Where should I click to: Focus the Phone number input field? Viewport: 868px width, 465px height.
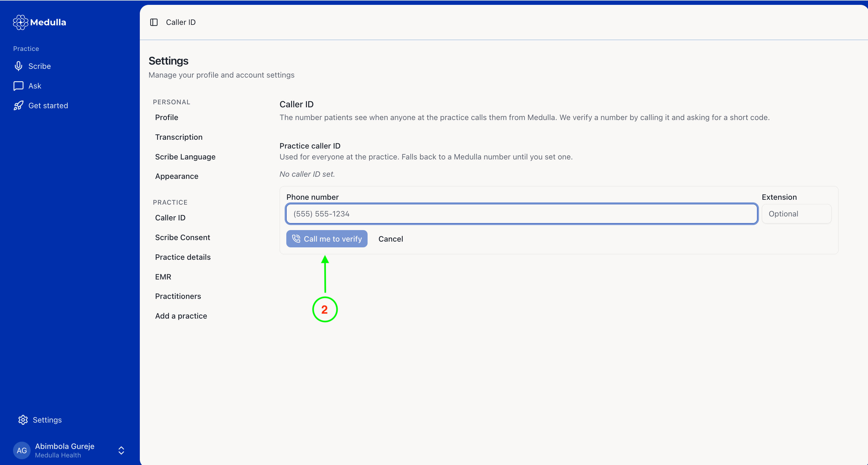(x=522, y=213)
